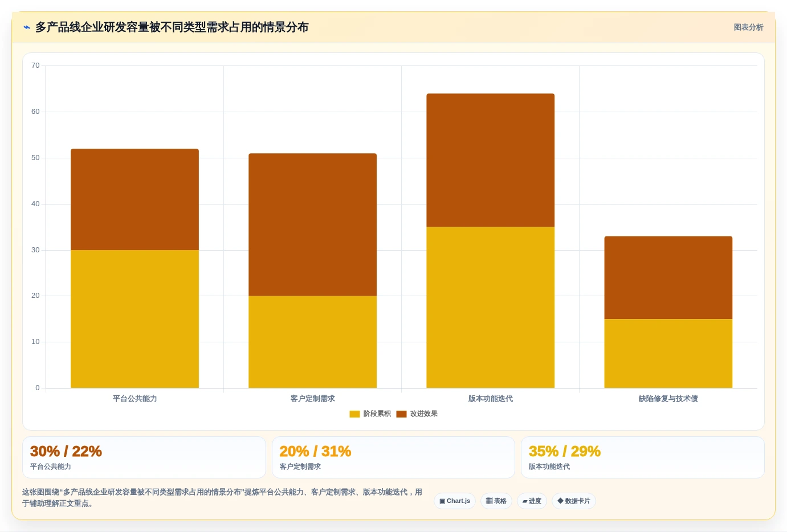Image resolution: width=787 pixels, height=532 pixels.
Task: Click the brown 改进效果 legend swatch
Action: tap(401, 414)
